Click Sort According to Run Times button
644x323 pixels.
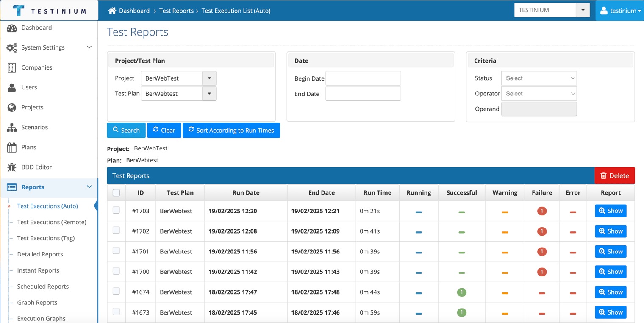pos(231,130)
